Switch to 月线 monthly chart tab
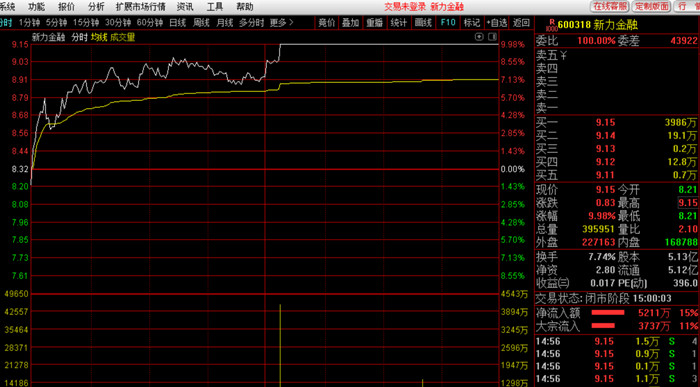Viewport: 700px width, 387px height. click(x=225, y=22)
